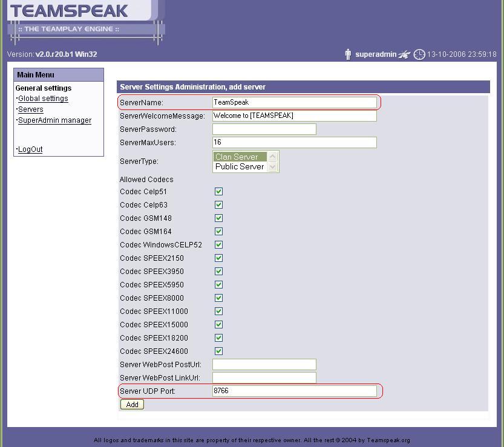
Task: Toggle Codec GSM148 checkbox
Action: [218, 218]
